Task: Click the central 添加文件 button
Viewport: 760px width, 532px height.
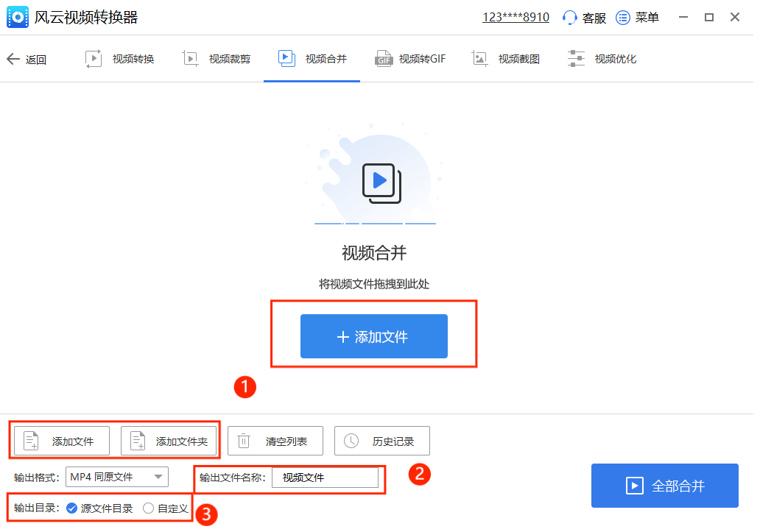Action: point(373,336)
